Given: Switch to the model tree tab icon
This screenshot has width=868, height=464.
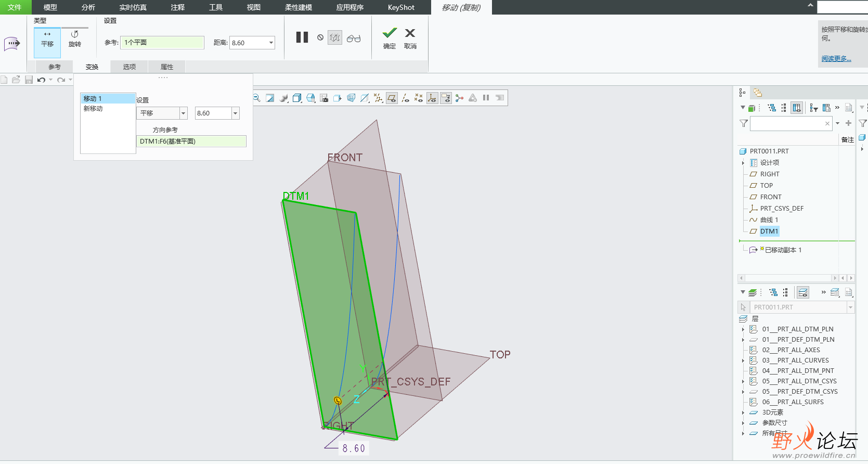Looking at the screenshot, I should coord(742,93).
